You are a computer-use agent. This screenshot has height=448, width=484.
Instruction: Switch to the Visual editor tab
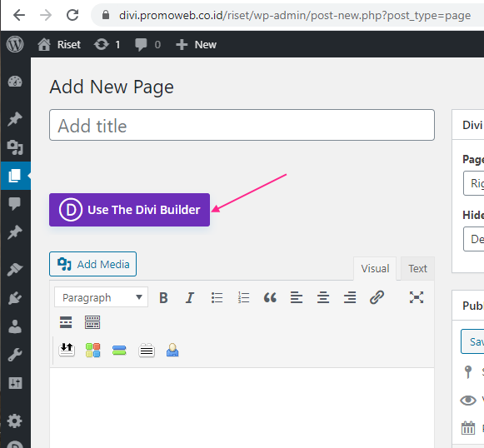coord(375,268)
